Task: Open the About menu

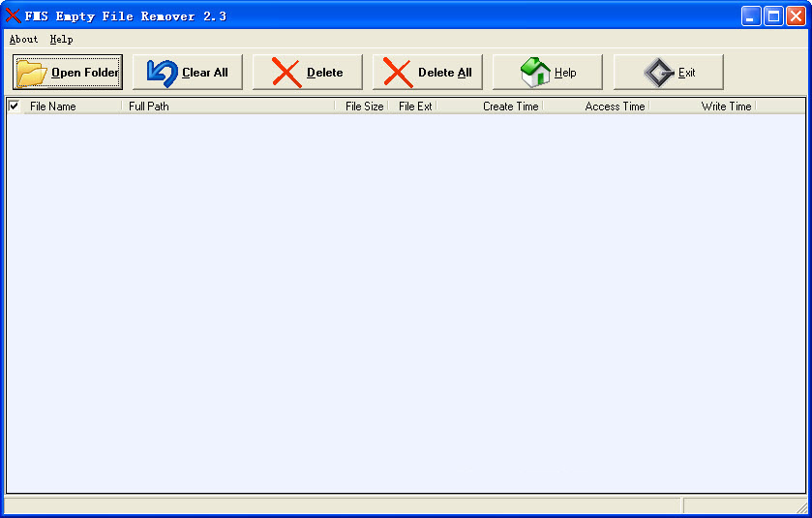Action: point(23,40)
